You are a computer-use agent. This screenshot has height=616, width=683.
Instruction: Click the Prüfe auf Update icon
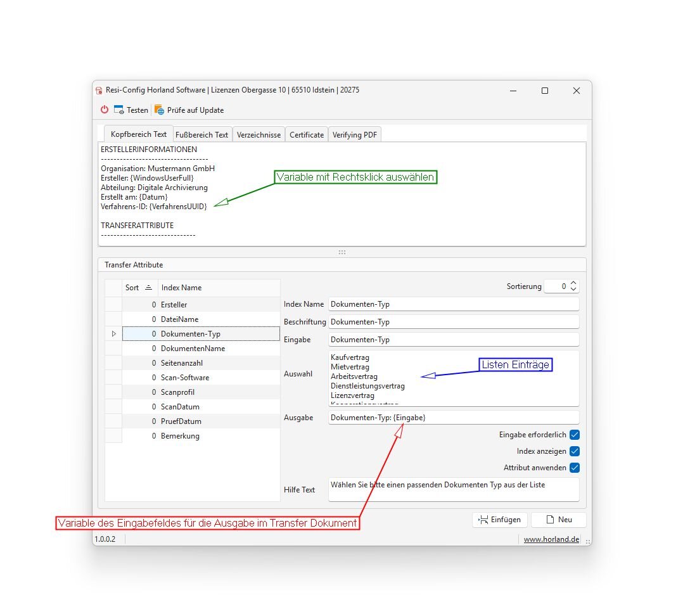pyautogui.click(x=159, y=110)
